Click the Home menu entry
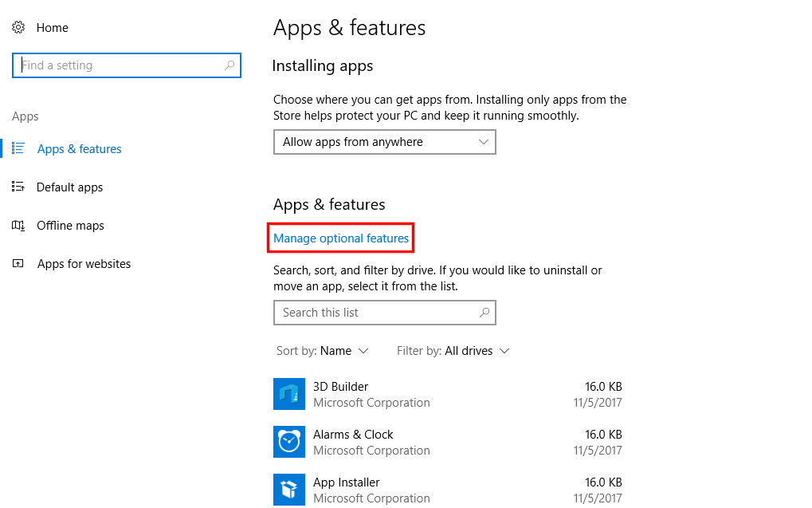The height and width of the screenshot is (508, 812). pyautogui.click(x=53, y=27)
